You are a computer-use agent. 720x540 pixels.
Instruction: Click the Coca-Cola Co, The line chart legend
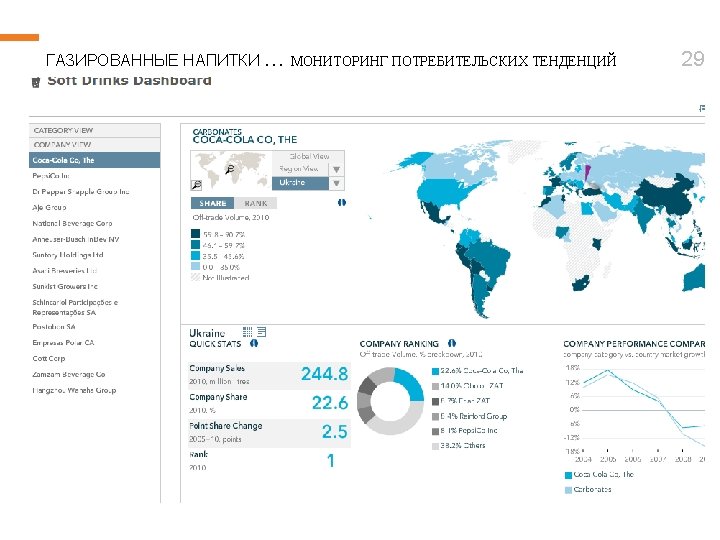(599, 474)
